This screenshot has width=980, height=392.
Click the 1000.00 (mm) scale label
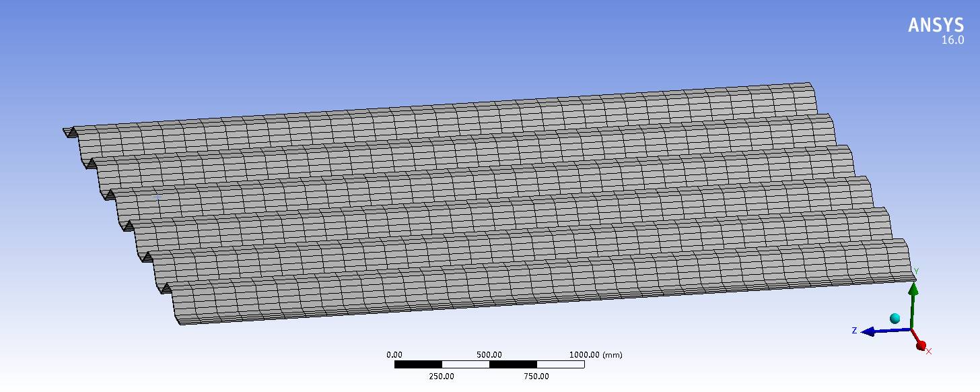click(x=595, y=354)
